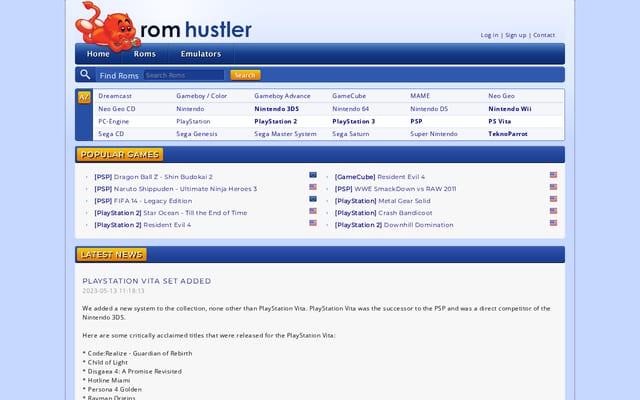Click the Latest News section header
Screen dimensions: 640x400
(x=111, y=255)
